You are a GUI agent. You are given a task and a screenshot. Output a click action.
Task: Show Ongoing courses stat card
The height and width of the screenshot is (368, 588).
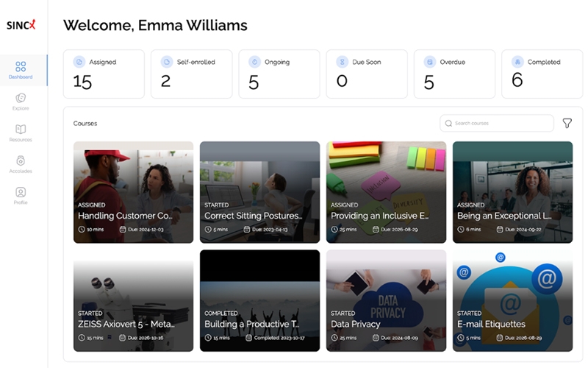point(279,74)
